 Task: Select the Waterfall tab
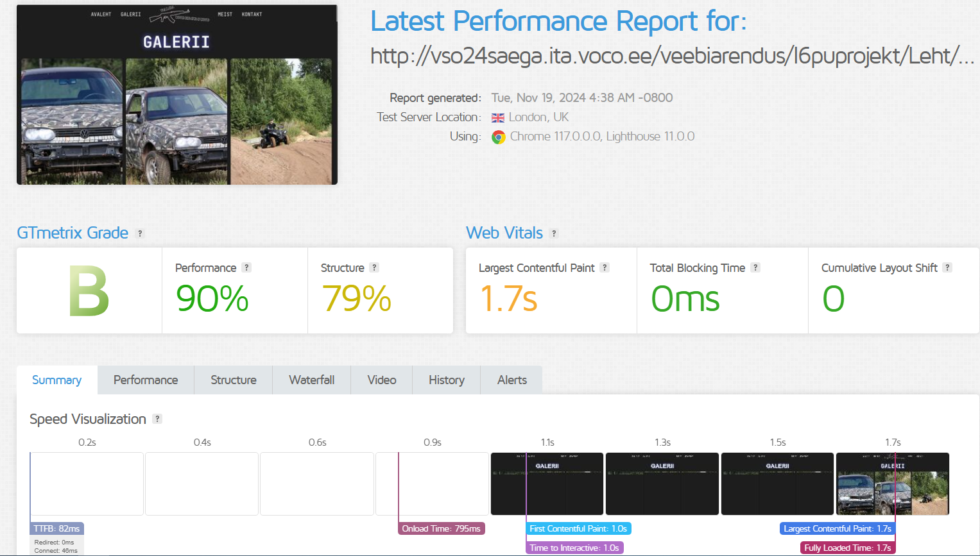click(x=312, y=380)
